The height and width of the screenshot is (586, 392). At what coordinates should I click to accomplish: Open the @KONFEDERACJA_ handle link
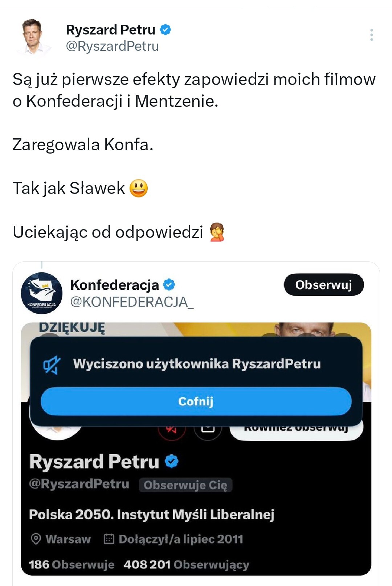click(132, 302)
